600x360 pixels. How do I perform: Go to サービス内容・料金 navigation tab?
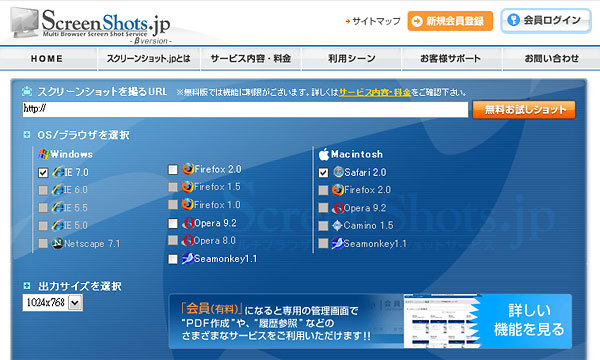[x=251, y=59]
